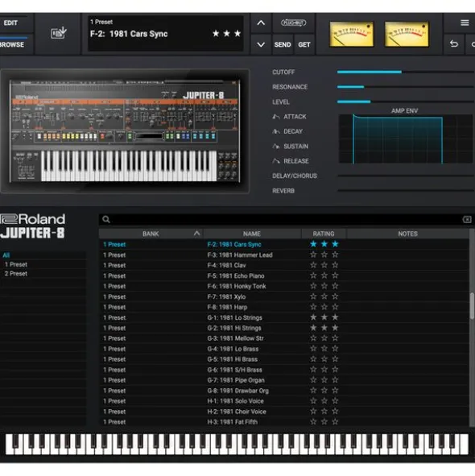Image resolution: width=475 pixels, height=476 pixels.
Task: Set third star rating for F-3 Hammer Lead
Action: tap(335, 255)
